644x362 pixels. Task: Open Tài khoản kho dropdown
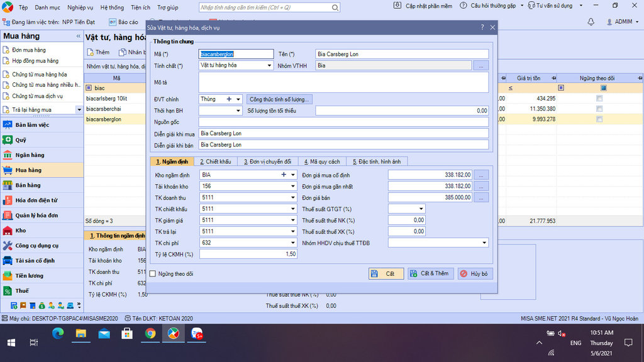[293, 186]
